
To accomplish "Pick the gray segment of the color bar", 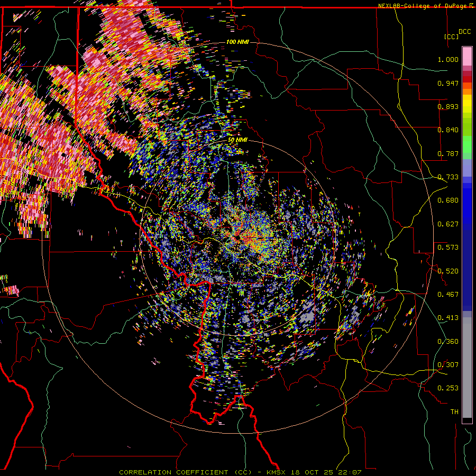I will 467,368.
